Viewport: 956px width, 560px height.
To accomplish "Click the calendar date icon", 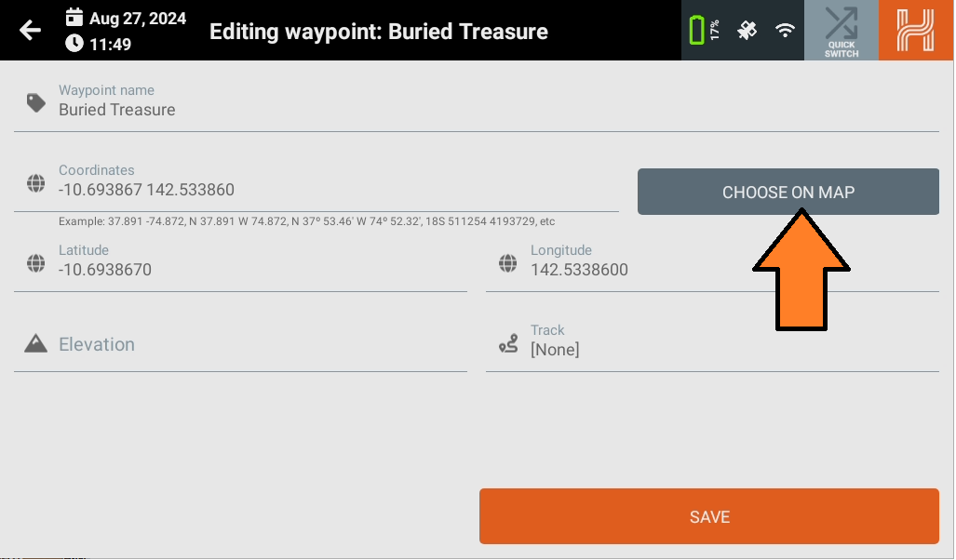I will tap(74, 17).
